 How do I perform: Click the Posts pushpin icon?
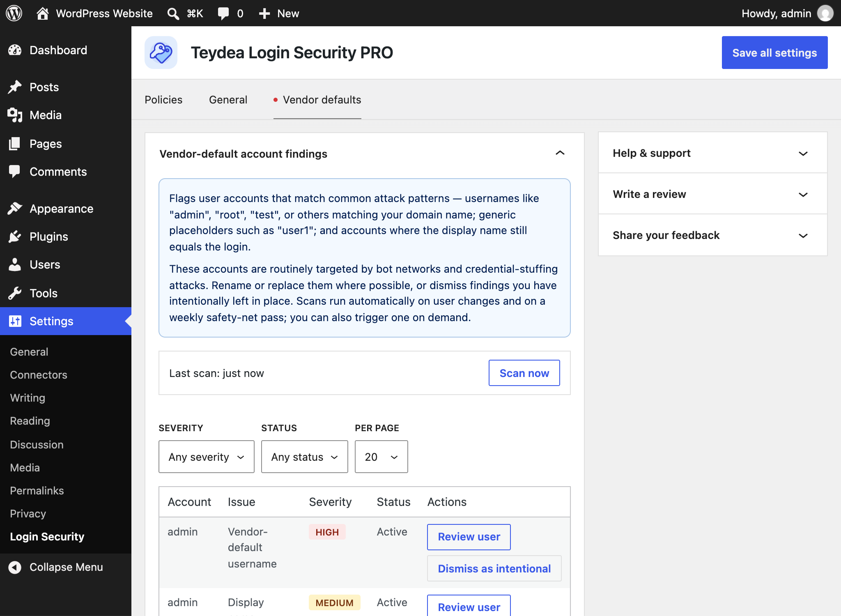(x=15, y=87)
